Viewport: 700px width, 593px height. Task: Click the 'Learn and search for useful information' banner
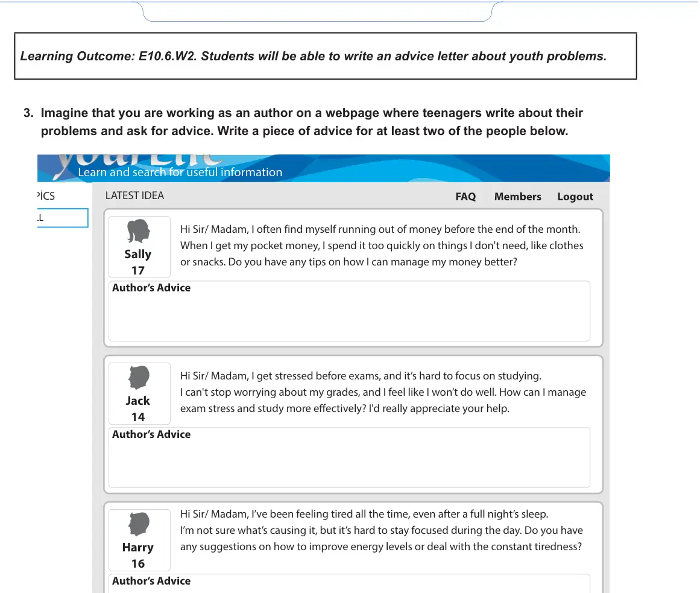click(323, 168)
